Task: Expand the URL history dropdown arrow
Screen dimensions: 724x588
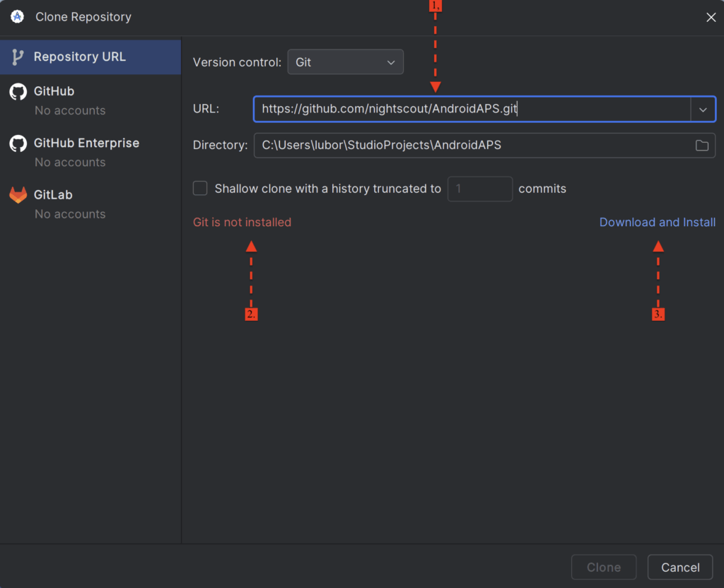Action: (703, 110)
